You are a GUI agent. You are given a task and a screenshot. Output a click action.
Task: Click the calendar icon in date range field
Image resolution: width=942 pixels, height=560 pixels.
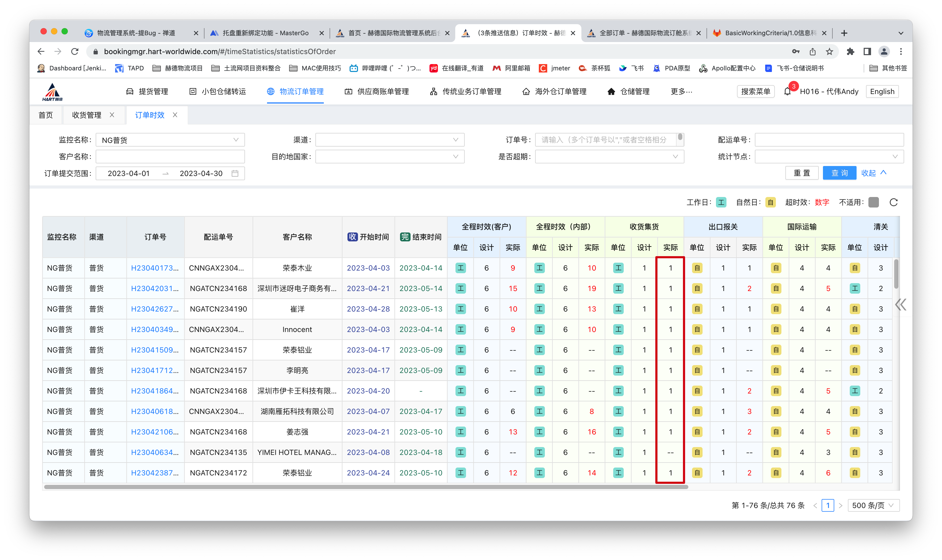(x=235, y=174)
